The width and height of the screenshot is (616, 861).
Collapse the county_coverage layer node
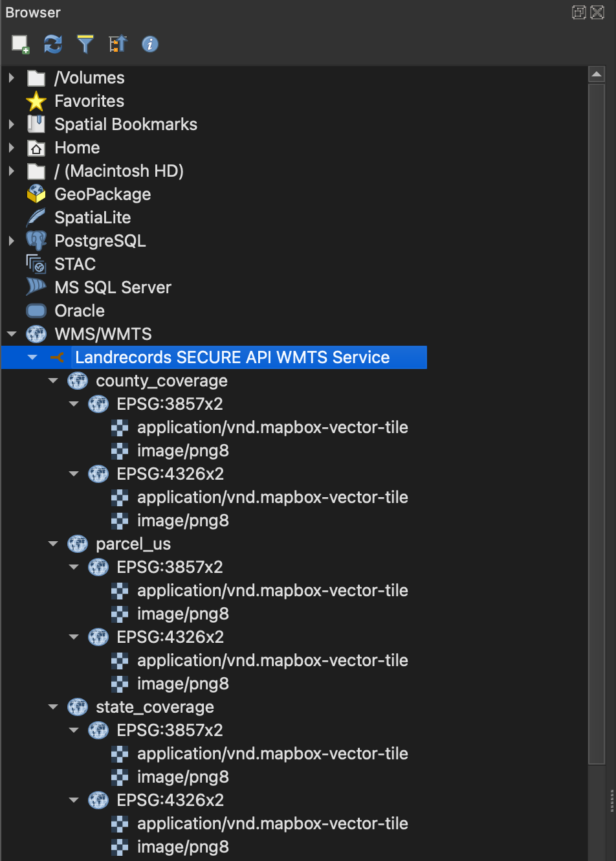coord(53,381)
